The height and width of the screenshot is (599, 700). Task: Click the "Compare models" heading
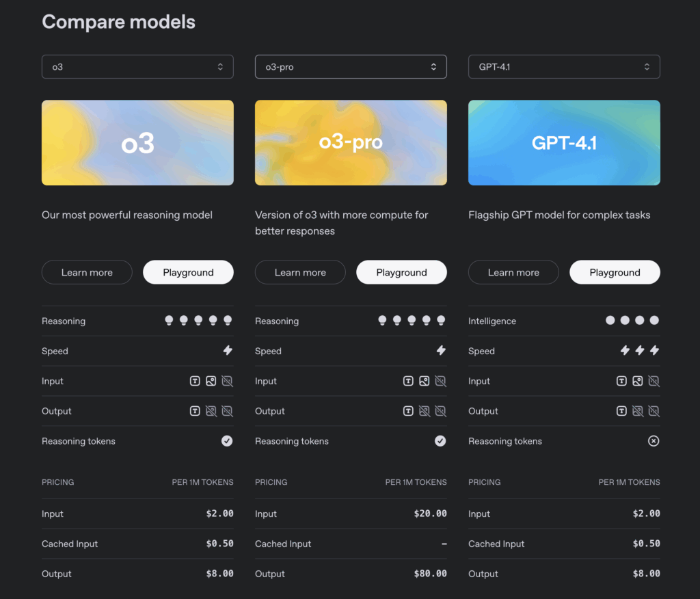pyautogui.click(x=119, y=22)
